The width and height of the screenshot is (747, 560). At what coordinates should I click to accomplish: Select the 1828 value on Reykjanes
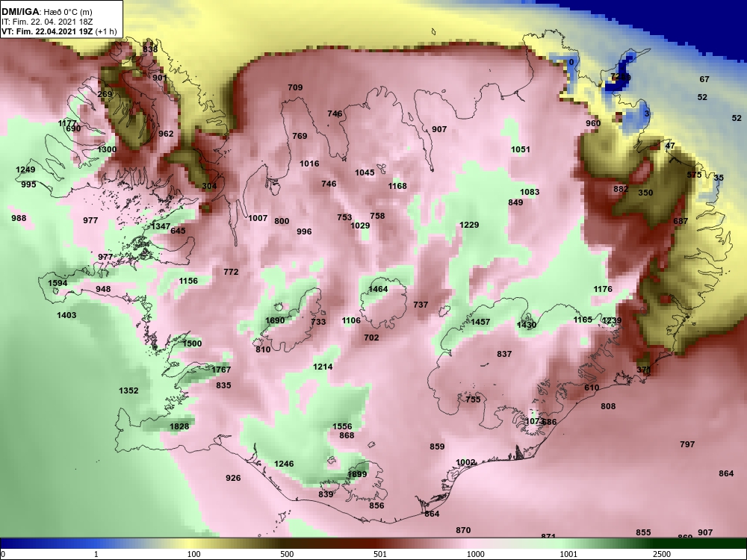click(x=179, y=426)
